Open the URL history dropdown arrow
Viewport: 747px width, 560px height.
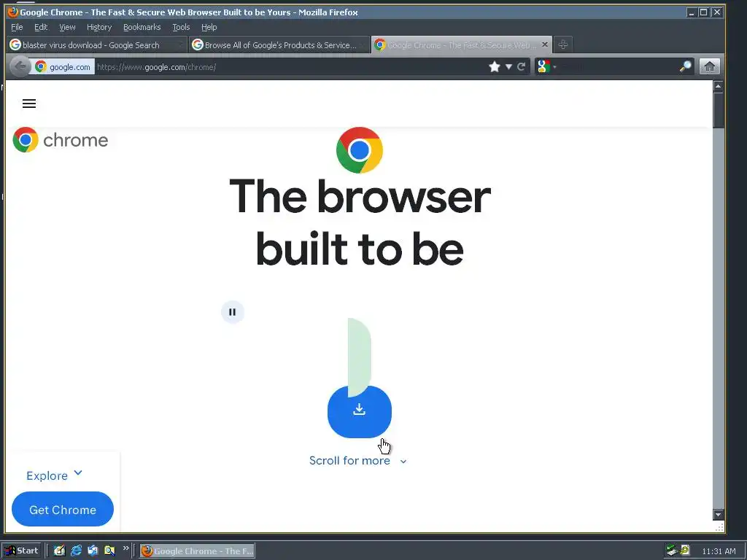[508, 66]
